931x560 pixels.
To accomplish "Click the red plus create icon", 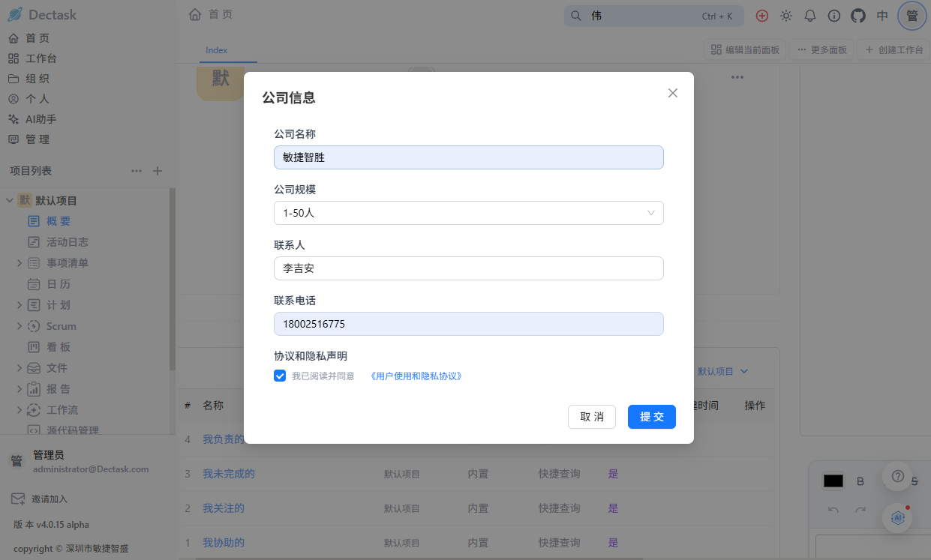I will coord(762,16).
